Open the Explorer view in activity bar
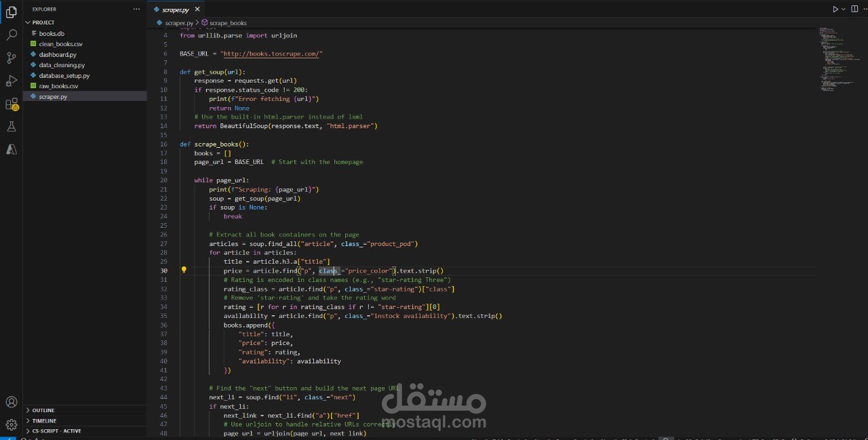 tap(11, 12)
